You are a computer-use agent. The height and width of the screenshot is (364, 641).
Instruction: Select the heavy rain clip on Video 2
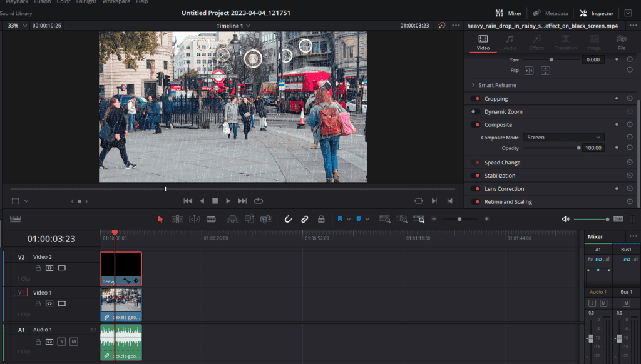121,268
